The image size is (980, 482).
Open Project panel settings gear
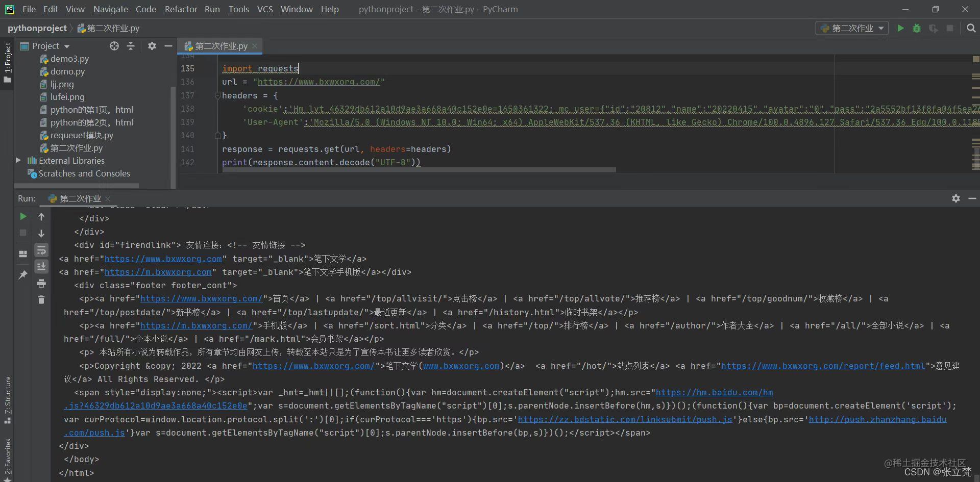coord(152,46)
